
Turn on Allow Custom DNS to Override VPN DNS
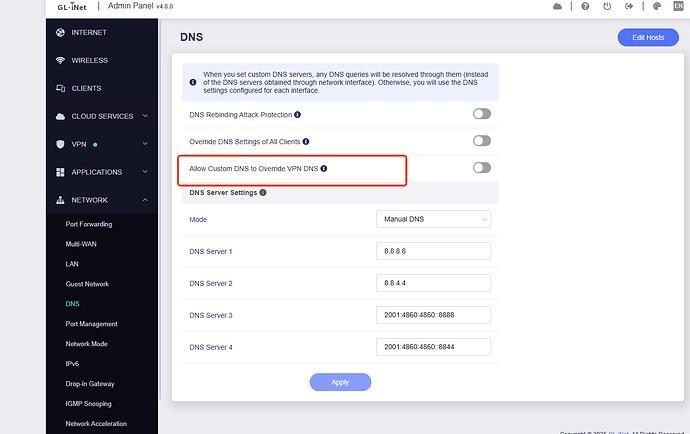[481, 168]
